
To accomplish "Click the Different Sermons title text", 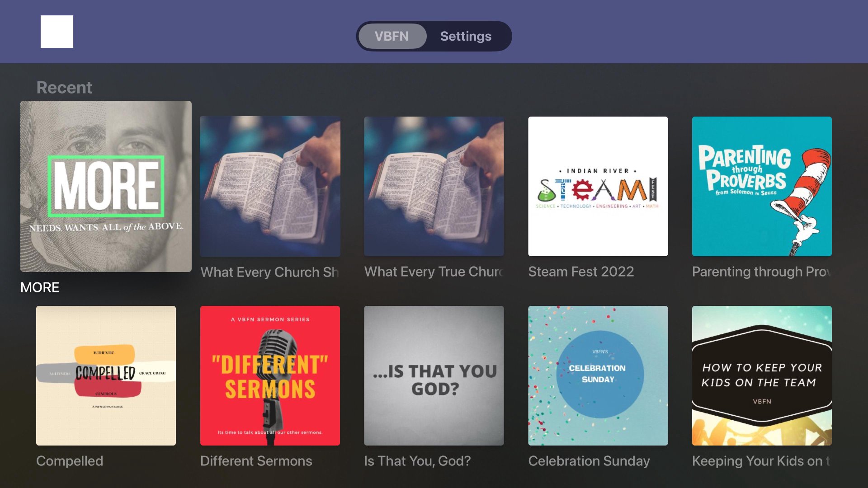I will click(x=256, y=461).
